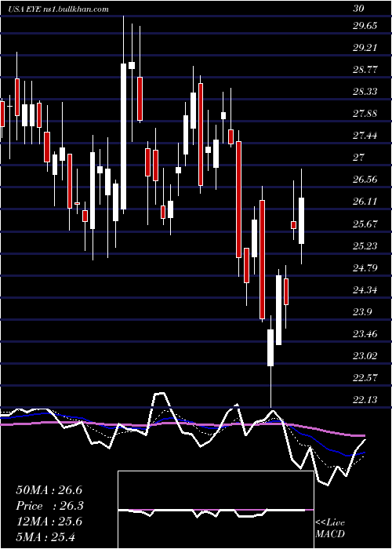Viewport: 392px width, 549px height.
Task: Select the 26.56 price axis label
Action: [365, 180]
